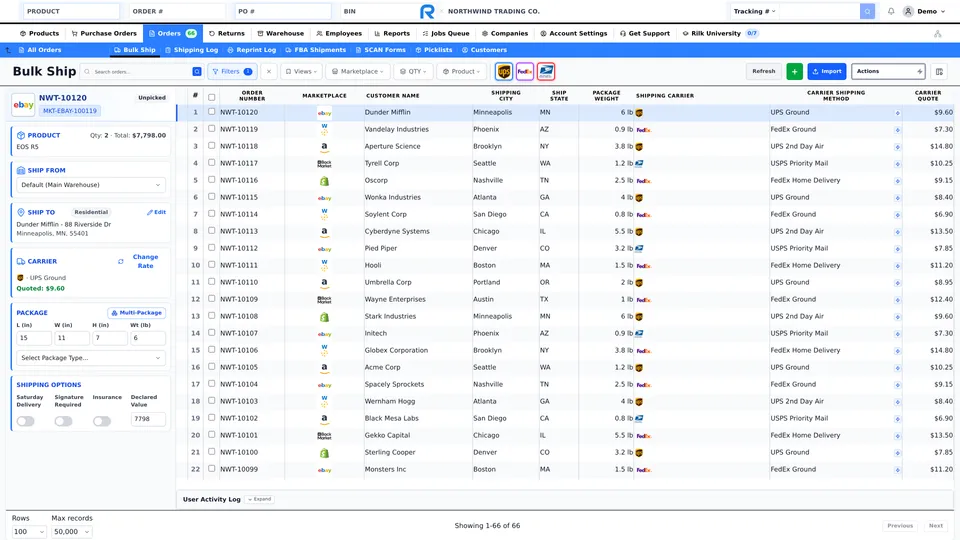Click the blue tracking search icon
The height and width of the screenshot is (540, 960).
click(867, 11)
